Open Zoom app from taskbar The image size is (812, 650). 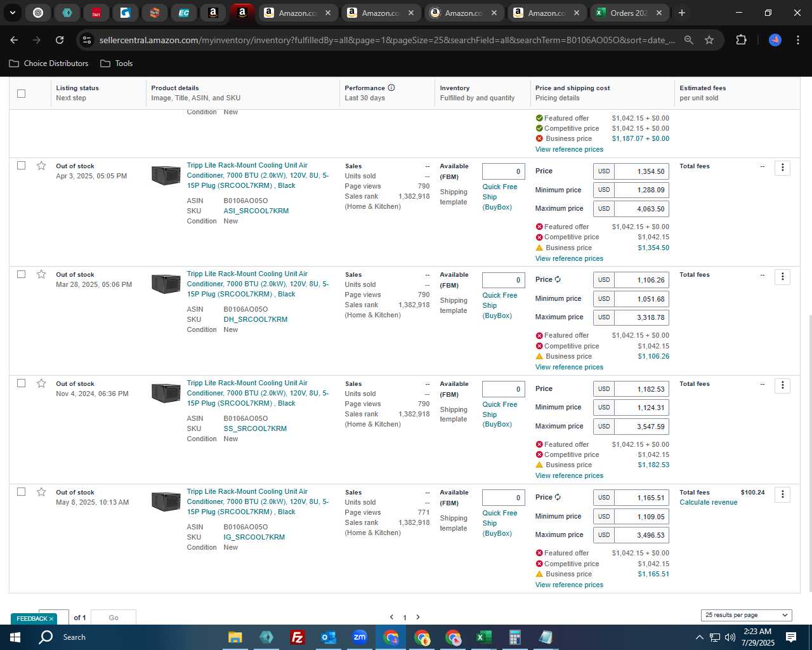(x=359, y=637)
